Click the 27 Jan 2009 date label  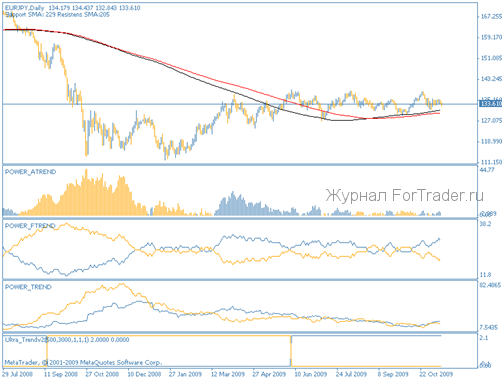click(x=185, y=374)
